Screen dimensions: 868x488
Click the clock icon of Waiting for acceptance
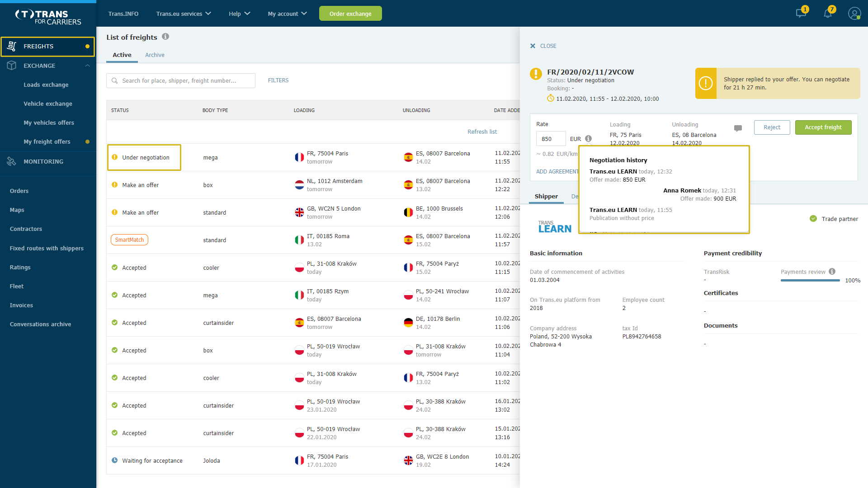(x=114, y=460)
